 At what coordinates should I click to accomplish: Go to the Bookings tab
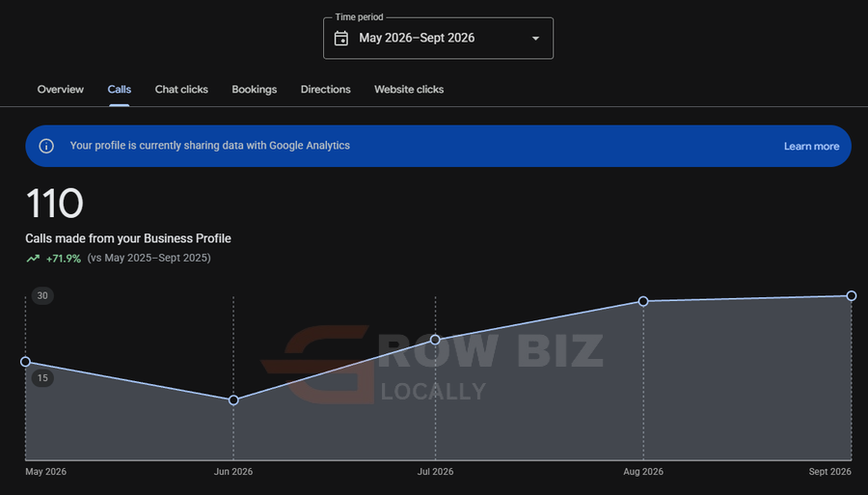coord(254,89)
